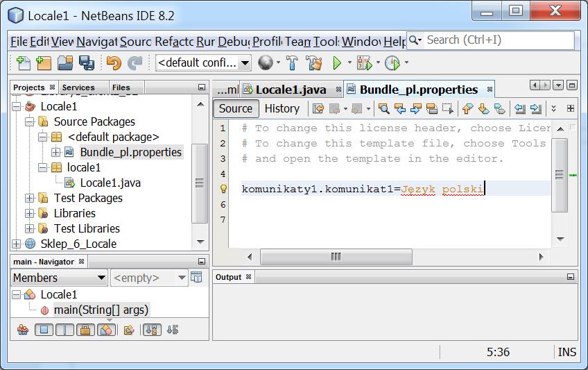588x370 pixels.
Task: Click editor toolbar overflow chevrons
Action: click(x=553, y=109)
